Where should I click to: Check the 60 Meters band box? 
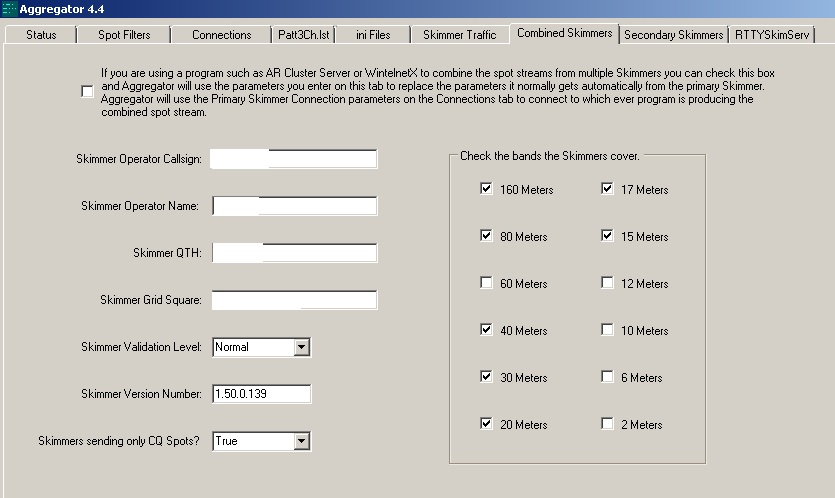tap(487, 283)
